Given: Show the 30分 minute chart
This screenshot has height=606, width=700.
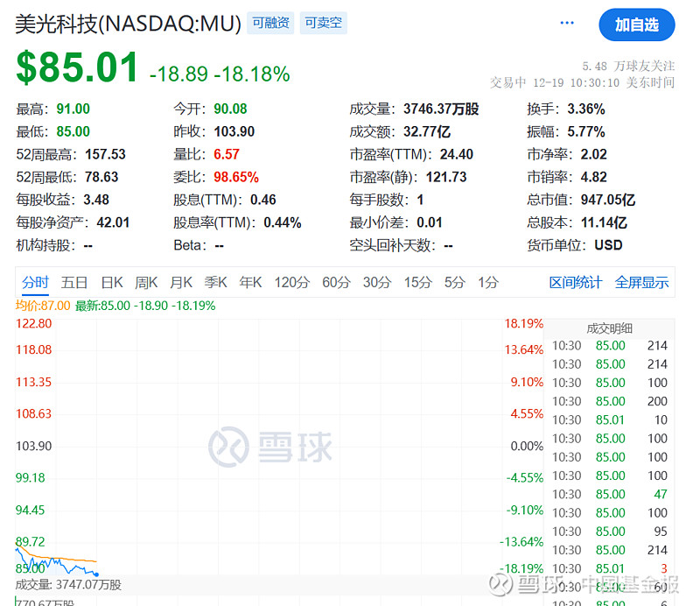Looking at the screenshot, I should pyautogui.click(x=377, y=282).
